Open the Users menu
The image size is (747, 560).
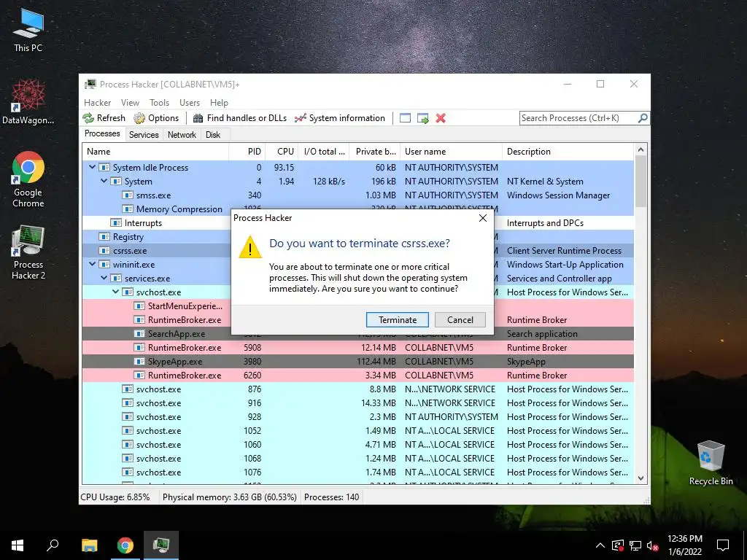[190, 102]
